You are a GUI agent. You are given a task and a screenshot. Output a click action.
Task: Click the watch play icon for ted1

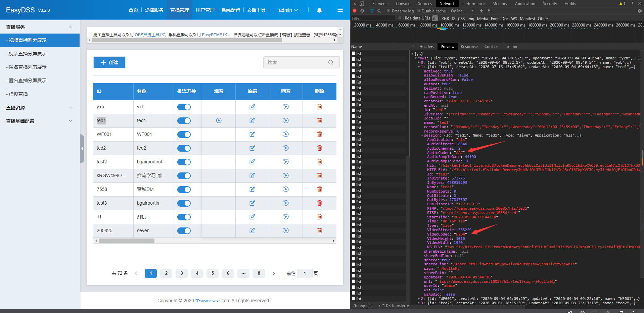click(x=219, y=120)
